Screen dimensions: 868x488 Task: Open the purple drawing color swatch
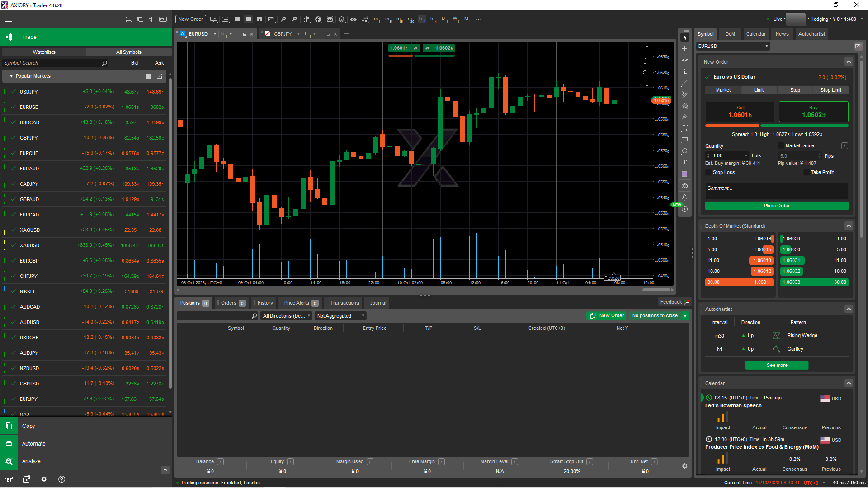point(684,174)
